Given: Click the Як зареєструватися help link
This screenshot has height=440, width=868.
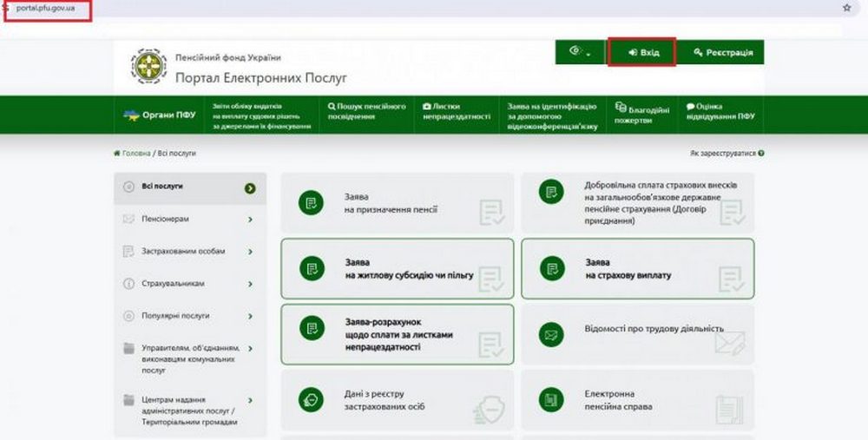Looking at the screenshot, I should [x=726, y=153].
